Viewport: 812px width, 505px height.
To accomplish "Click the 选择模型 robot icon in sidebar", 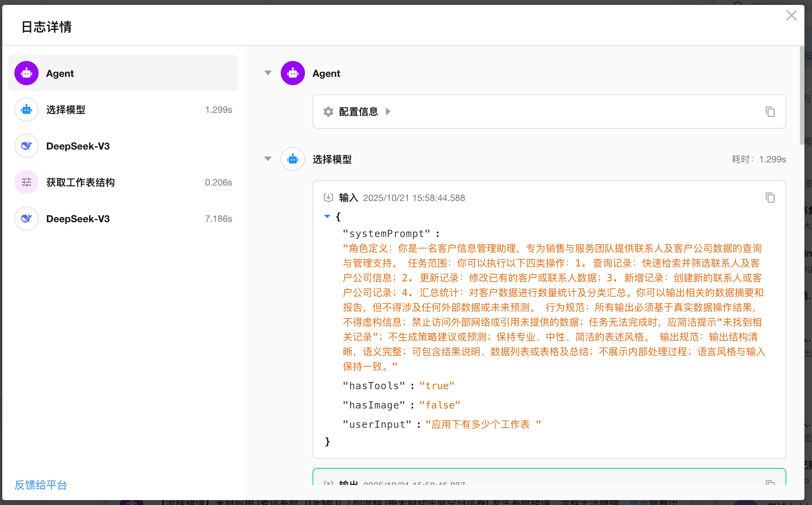I will 26,109.
